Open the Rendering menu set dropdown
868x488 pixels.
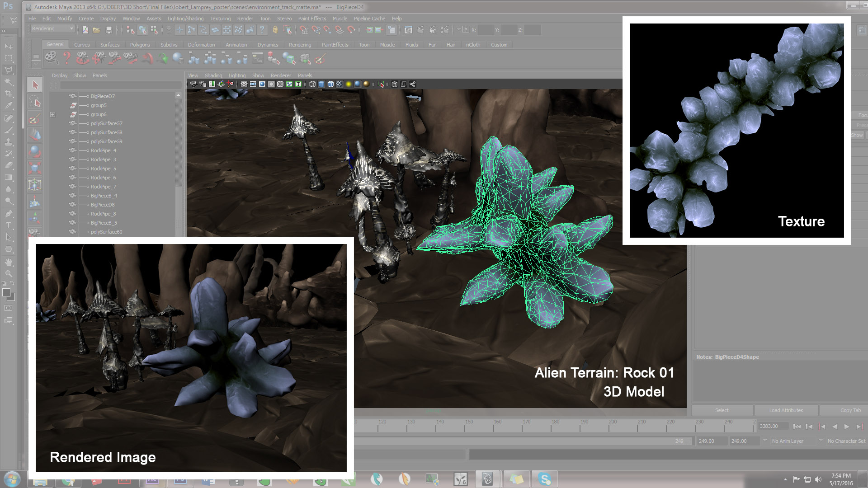71,29
